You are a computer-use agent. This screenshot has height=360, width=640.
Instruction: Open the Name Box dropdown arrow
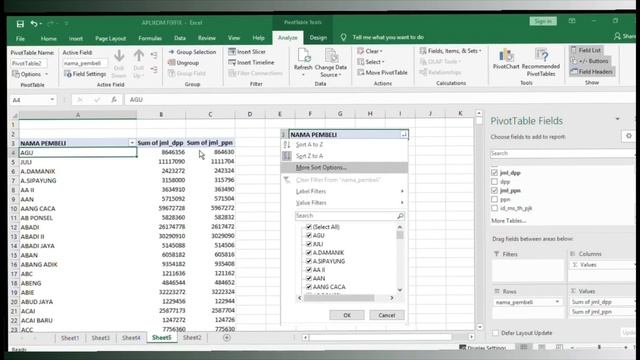[52, 100]
